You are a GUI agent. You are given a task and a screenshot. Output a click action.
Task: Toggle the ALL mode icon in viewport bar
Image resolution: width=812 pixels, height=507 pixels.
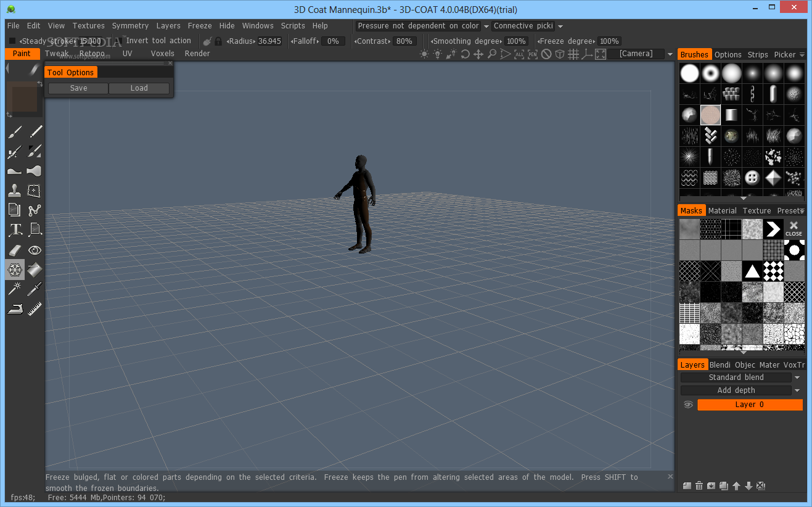[x=519, y=54]
